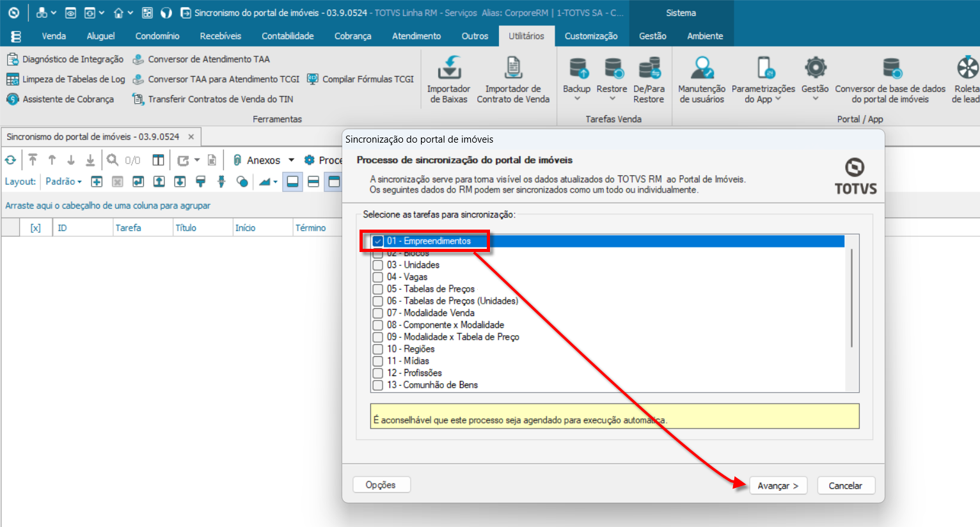
Task: Open the Roleta de leads tool
Action: click(x=966, y=79)
